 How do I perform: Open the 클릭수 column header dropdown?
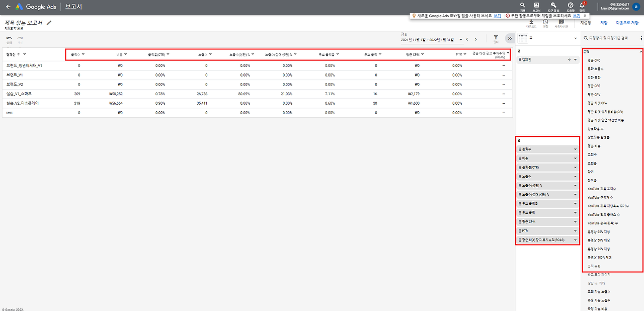coord(83,54)
